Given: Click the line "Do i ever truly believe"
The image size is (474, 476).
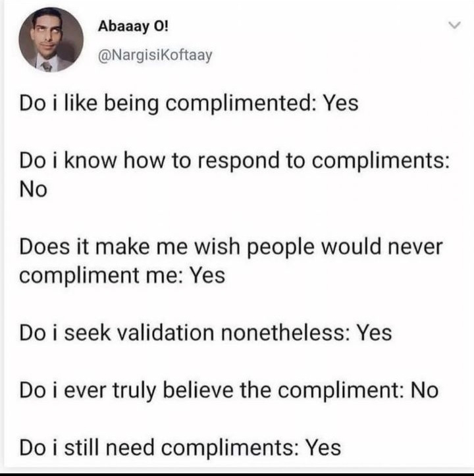Looking at the screenshot, I should coord(228,390).
